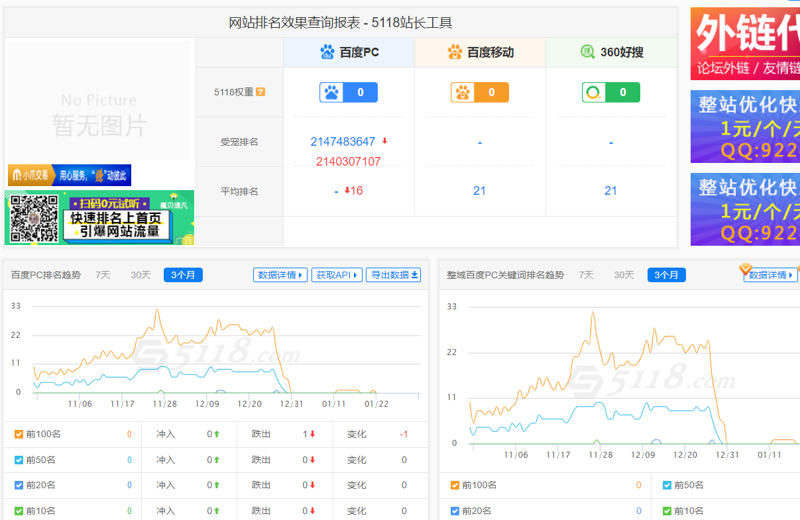Screen dimensions: 800x520
Task: Open the 获取API button
Action: pyautogui.click(x=337, y=275)
